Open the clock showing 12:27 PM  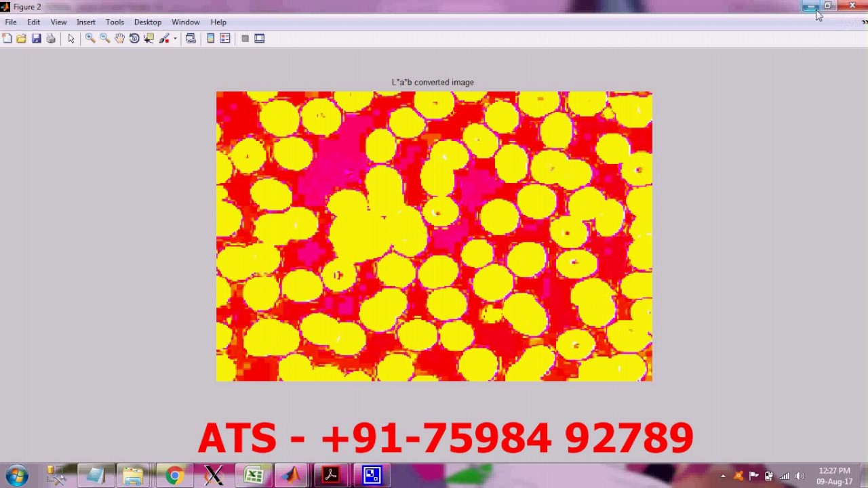coord(834,476)
